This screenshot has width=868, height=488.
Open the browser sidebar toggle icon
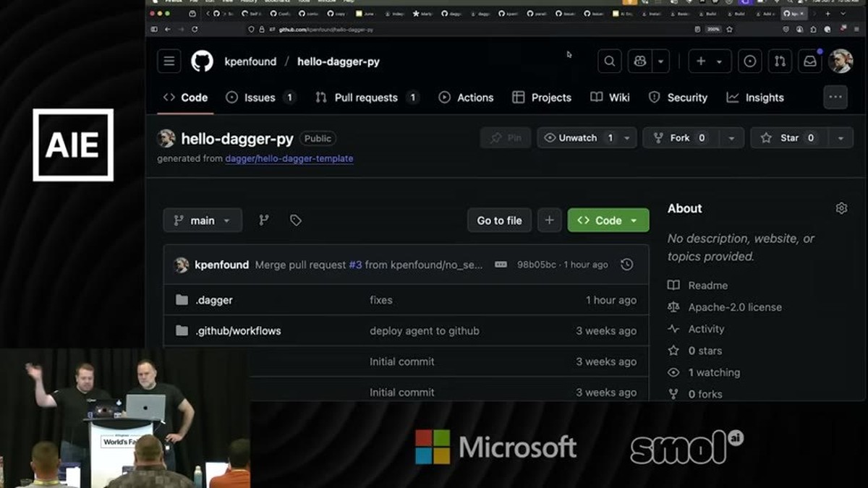[x=154, y=30]
